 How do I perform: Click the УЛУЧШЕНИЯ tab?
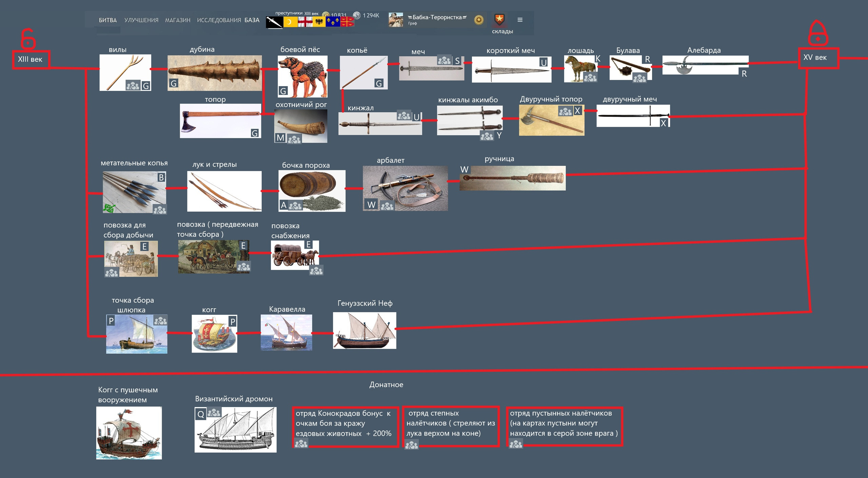[x=141, y=20]
